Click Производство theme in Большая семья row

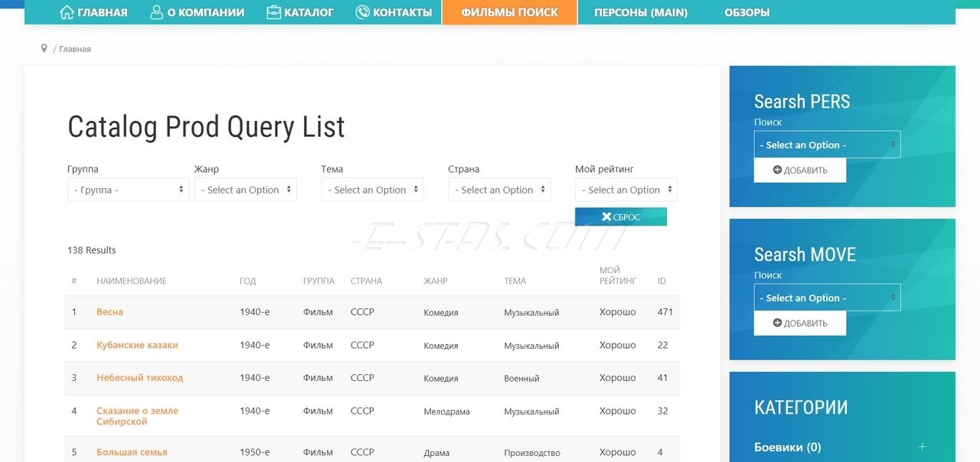click(532, 453)
